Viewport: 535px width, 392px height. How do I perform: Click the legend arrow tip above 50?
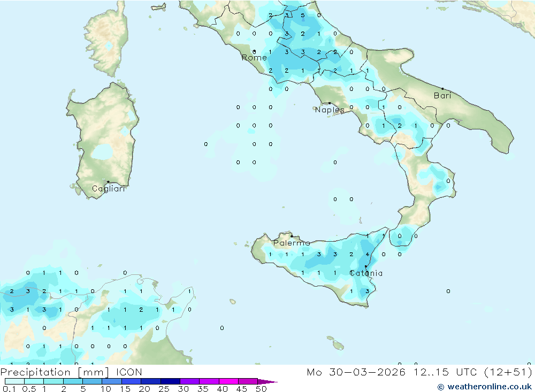268,381
